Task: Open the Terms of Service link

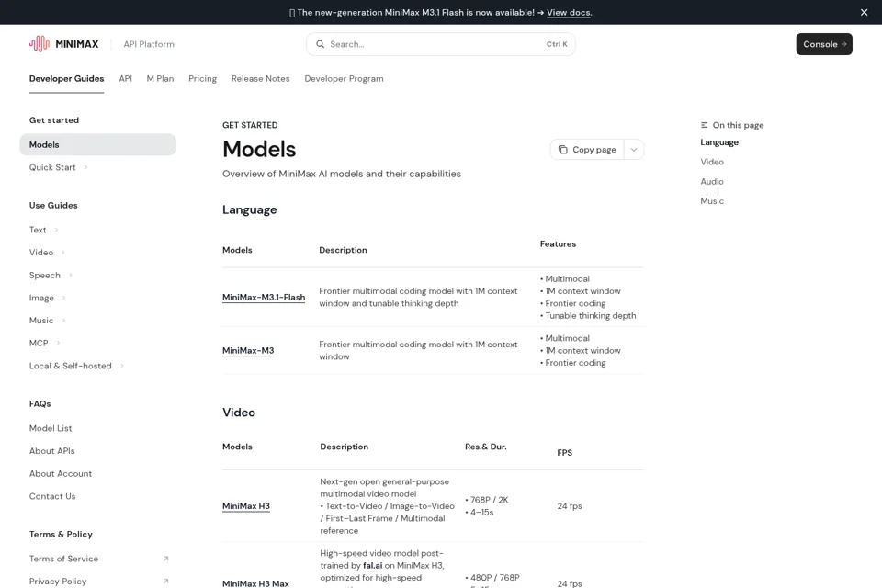Action: click(x=63, y=559)
